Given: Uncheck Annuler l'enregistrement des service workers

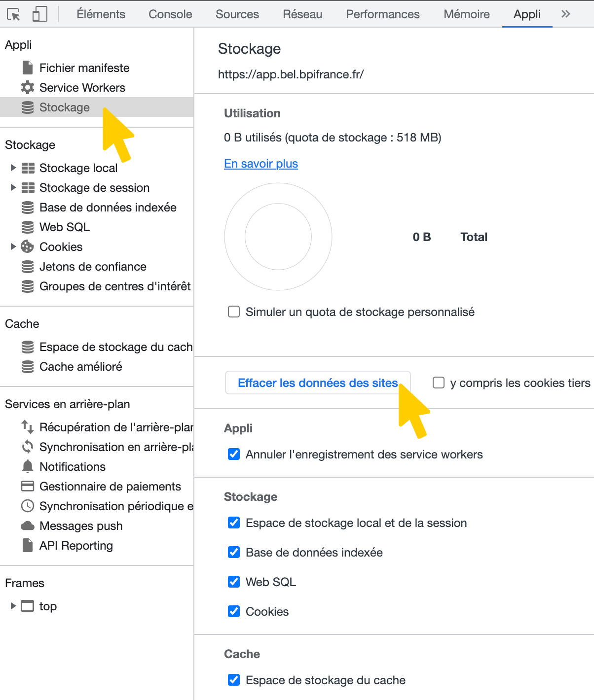Looking at the screenshot, I should [234, 455].
